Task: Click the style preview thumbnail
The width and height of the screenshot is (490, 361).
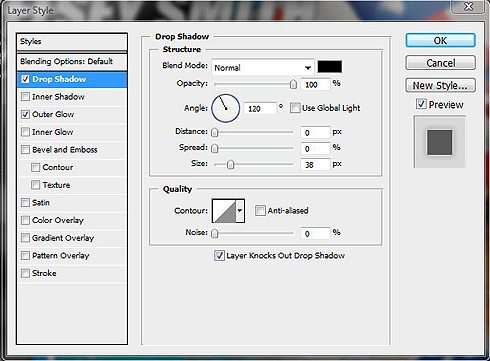Action: point(439,142)
